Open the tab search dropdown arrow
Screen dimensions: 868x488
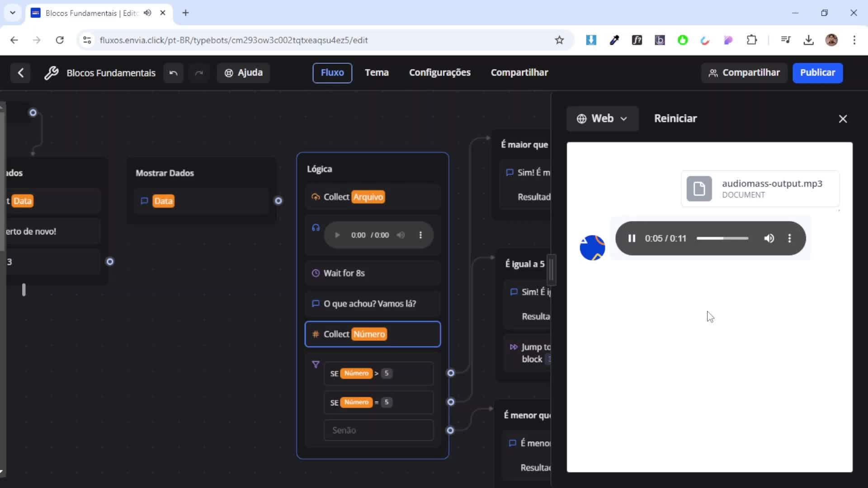(13, 13)
